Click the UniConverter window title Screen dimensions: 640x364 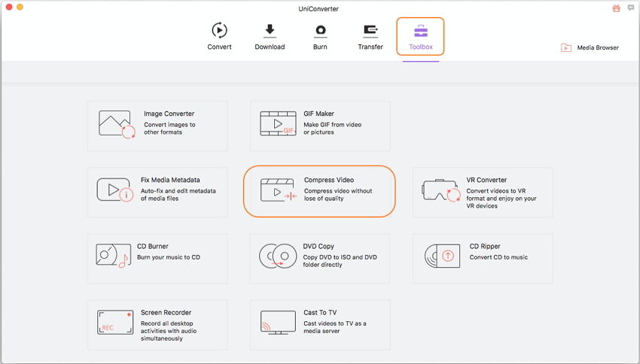tap(318, 8)
